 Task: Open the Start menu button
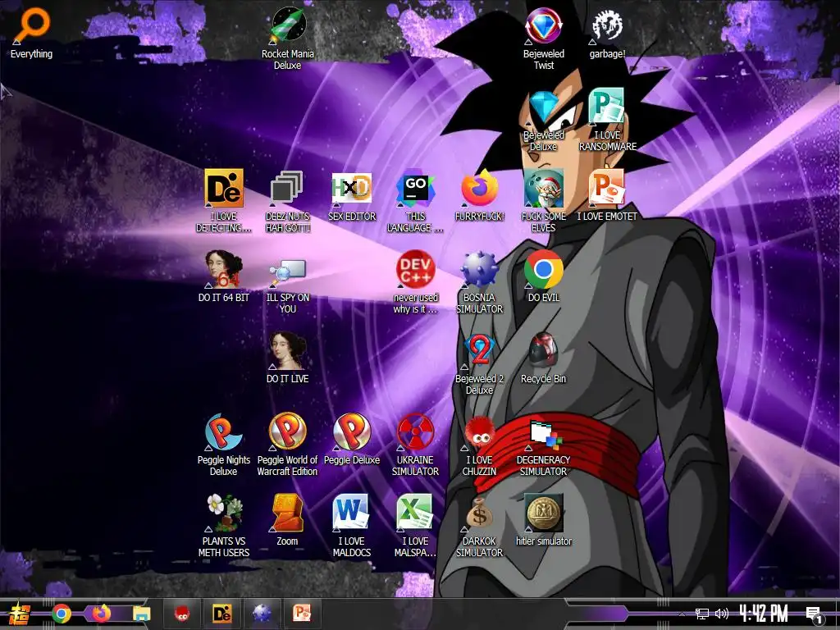coord(21,614)
